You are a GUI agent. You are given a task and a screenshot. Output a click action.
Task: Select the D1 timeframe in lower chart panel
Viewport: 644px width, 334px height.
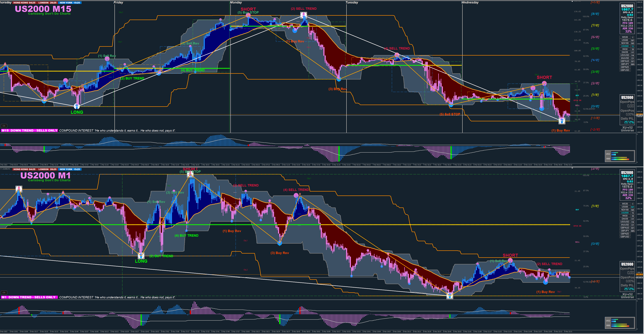(633, 225)
